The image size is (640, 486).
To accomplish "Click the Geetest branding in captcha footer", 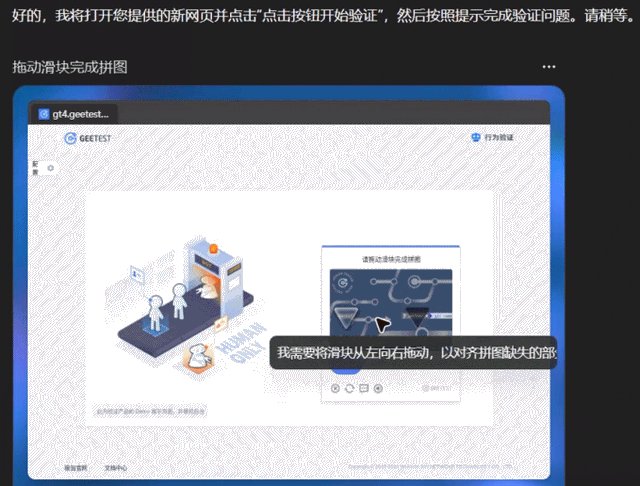I will (x=437, y=388).
